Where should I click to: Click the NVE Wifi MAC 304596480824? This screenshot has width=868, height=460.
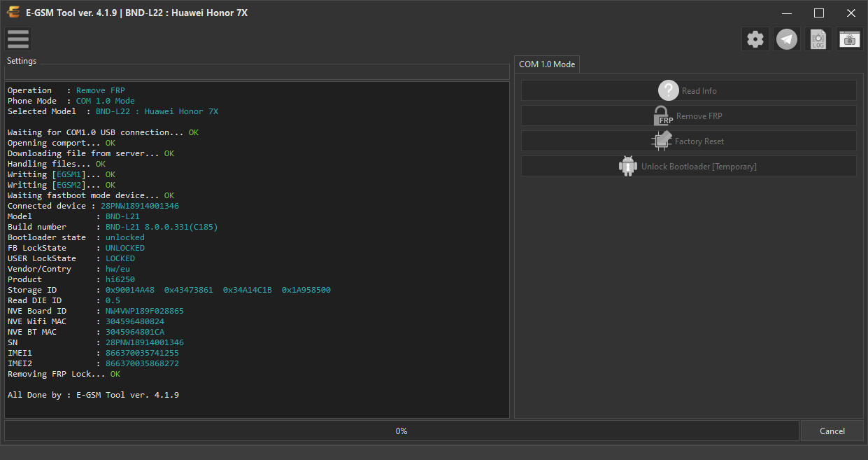[x=135, y=321]
